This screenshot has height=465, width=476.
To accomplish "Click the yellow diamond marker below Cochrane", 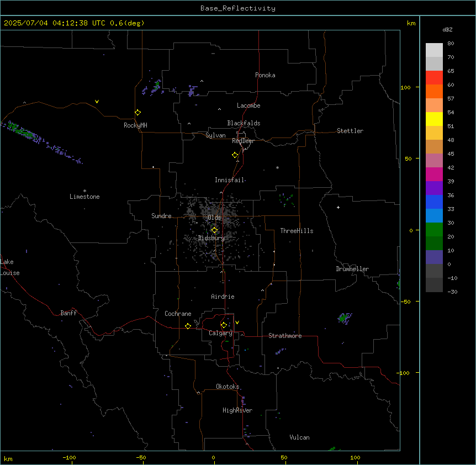I will (188, 326).
